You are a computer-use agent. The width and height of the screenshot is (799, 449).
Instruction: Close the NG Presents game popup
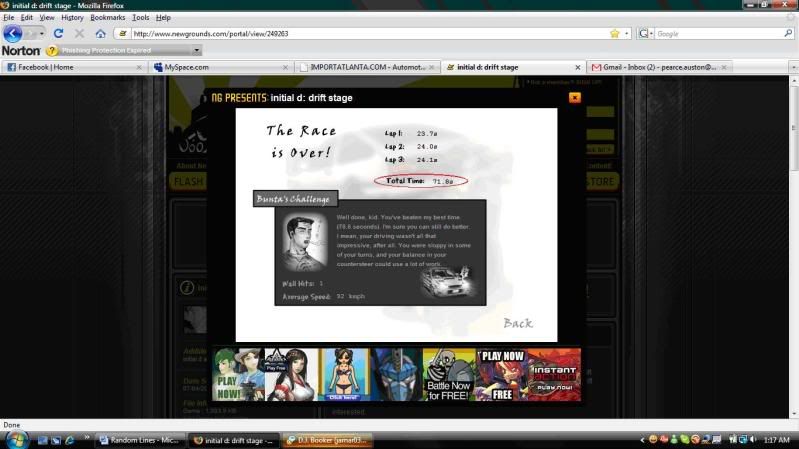574,98
